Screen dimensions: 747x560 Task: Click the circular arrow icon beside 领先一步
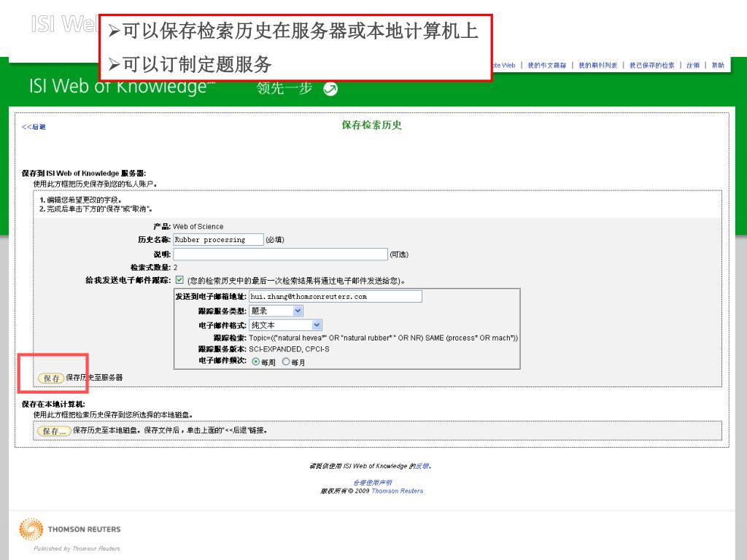click(330, 88)
